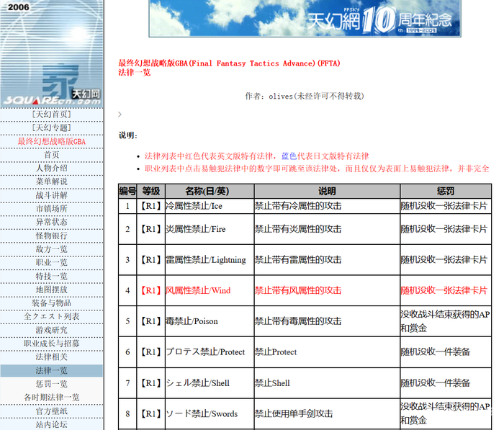Click Protect row penalty 随机没收一件装备
Screen dimensions: 504x430
click(435, 352)
